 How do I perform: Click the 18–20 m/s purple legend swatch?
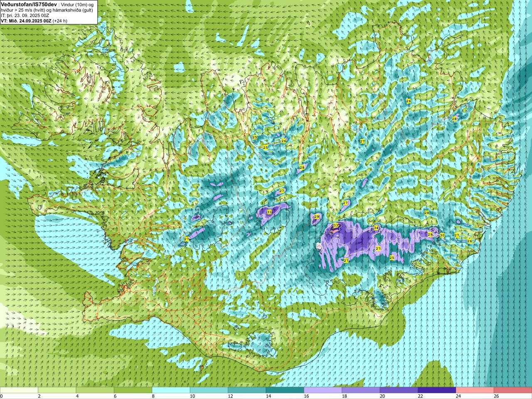pos(361,390)
